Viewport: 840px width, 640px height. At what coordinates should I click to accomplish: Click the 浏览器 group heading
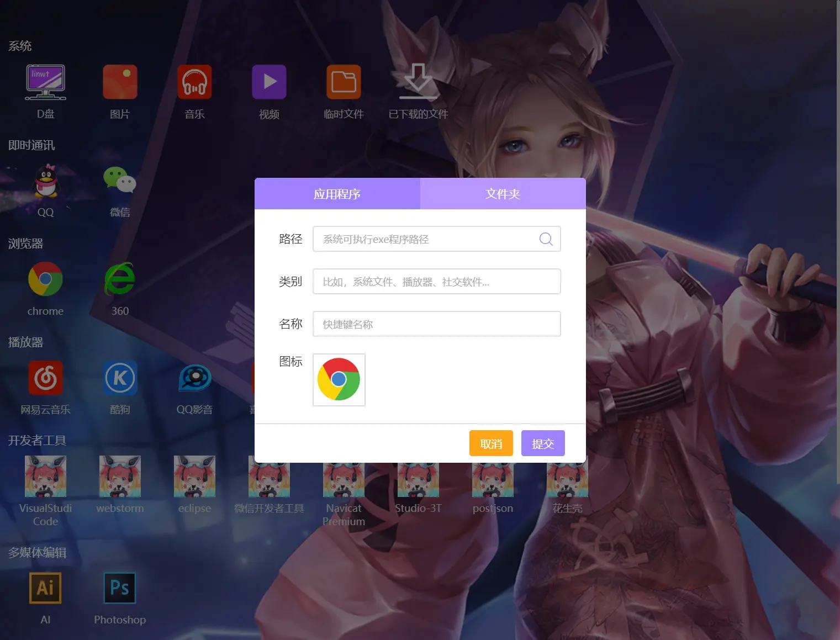[x=25, y=244]
